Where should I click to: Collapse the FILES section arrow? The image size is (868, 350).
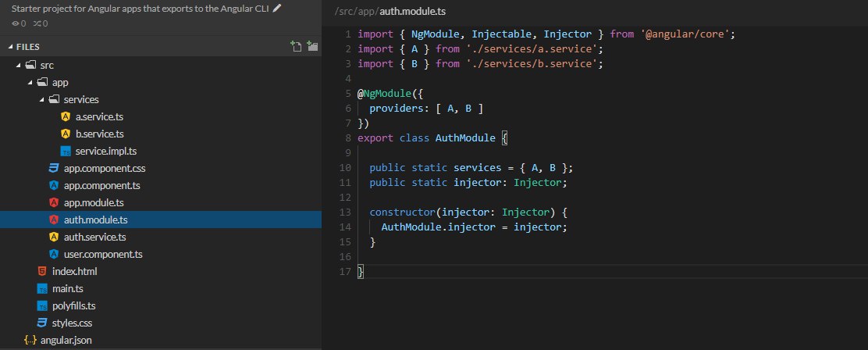(x=9, y=47)
